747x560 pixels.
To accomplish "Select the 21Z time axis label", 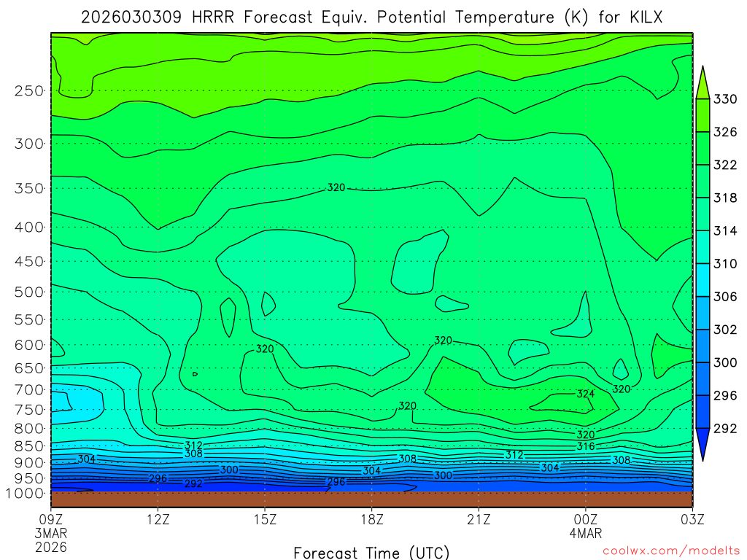I will click(x=479, y=519).
